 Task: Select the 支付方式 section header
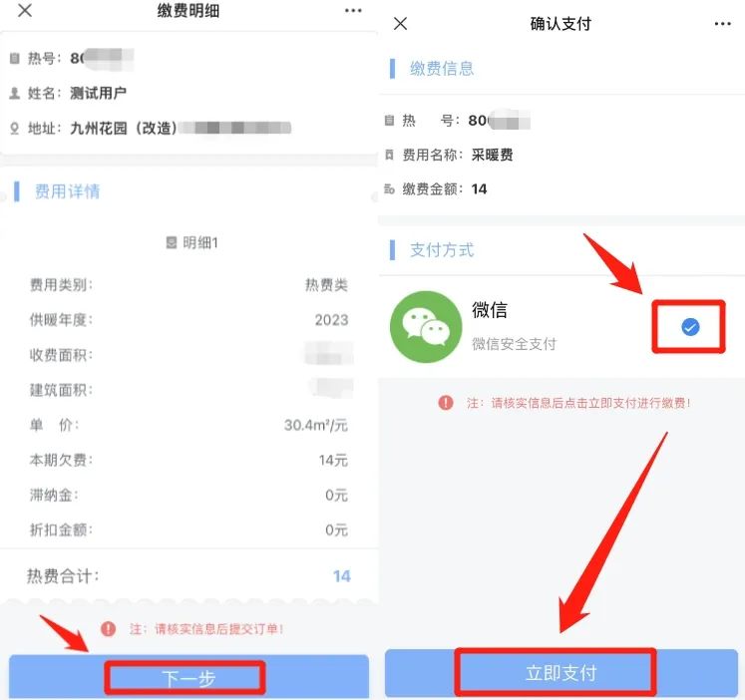442,250
